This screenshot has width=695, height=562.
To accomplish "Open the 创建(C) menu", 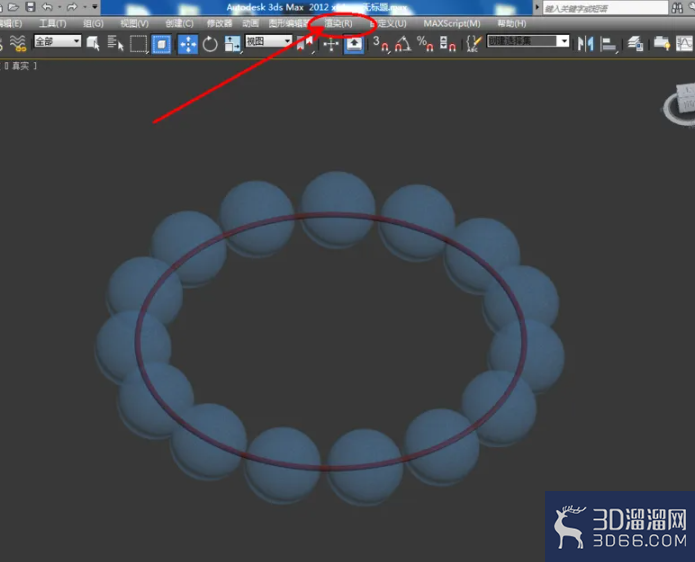I will tap(180, 23).
